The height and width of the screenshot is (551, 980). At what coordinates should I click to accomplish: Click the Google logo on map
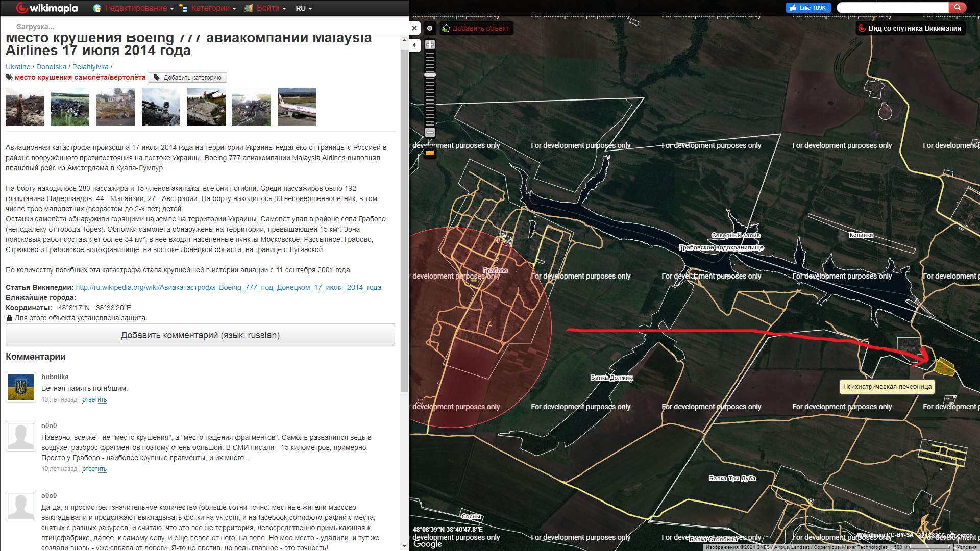(428, 544)
